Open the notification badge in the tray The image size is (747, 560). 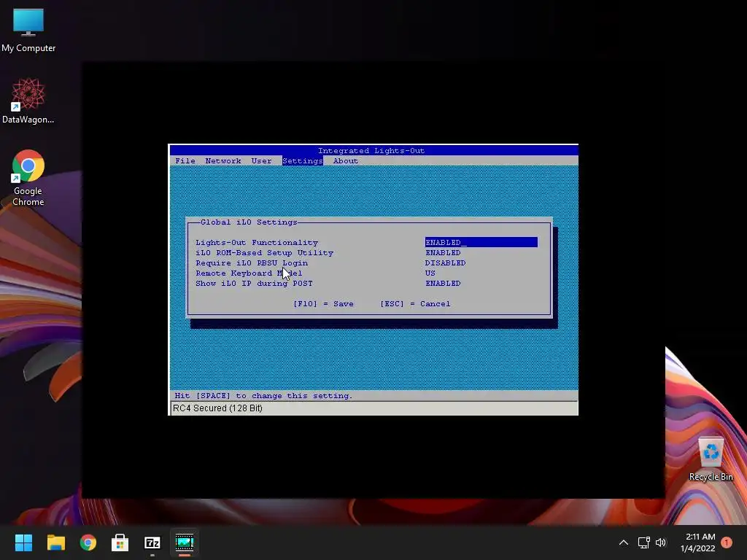click(727, 542)
